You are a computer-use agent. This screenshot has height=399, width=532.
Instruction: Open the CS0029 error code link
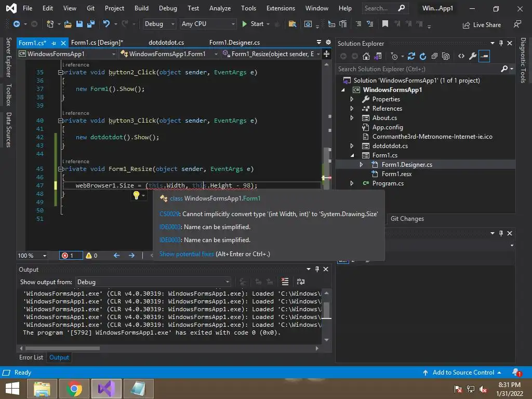169,214
